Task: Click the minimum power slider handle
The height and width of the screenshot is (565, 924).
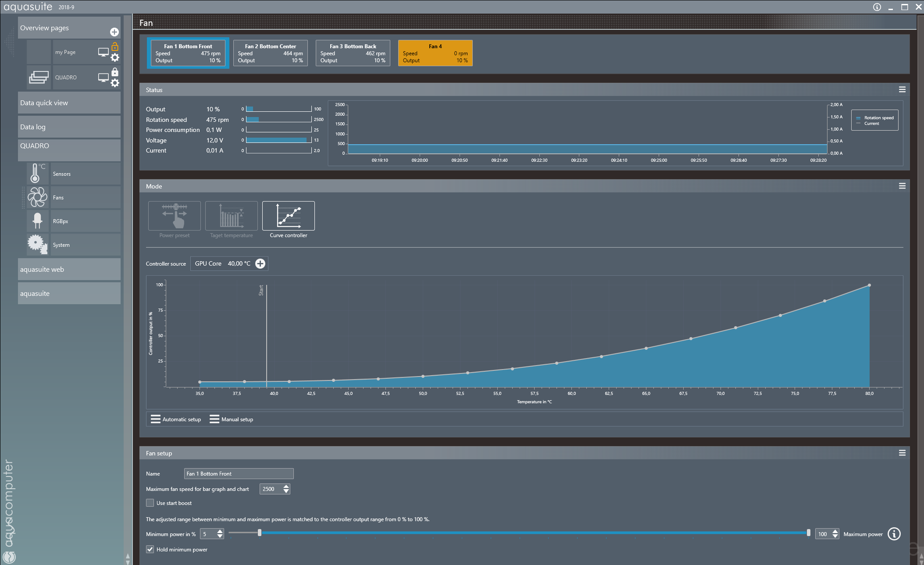Action: coord(260,533)
